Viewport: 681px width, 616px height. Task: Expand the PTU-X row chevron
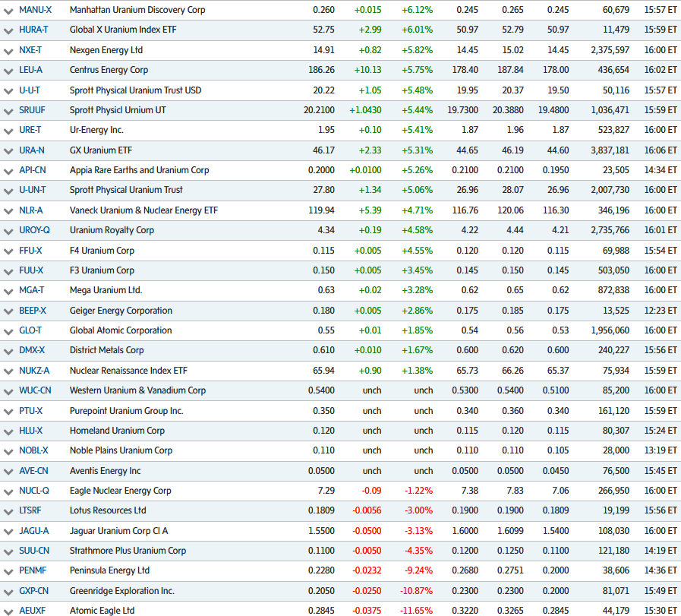[8, 412]
